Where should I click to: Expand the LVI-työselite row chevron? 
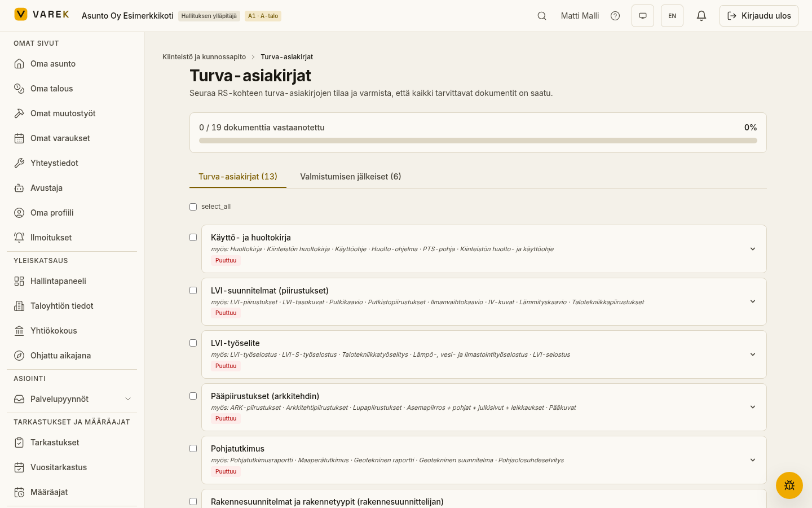[753, 354]
